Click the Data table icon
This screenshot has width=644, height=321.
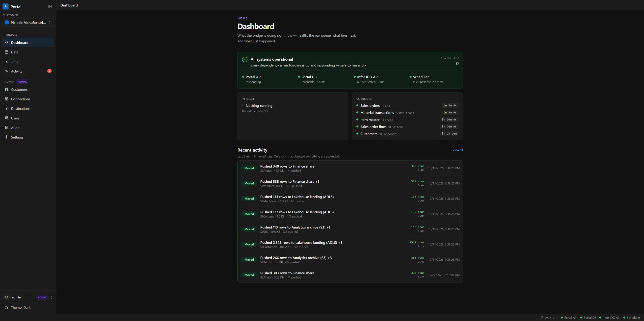(7, 52)
